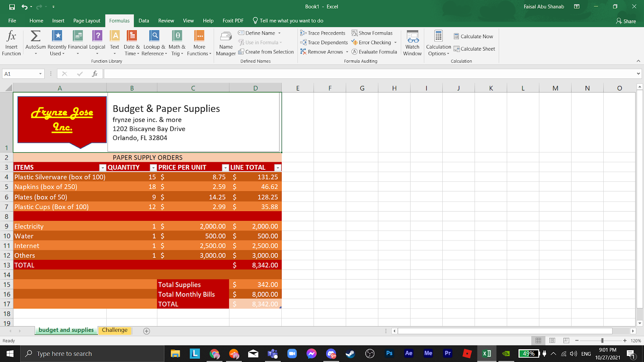Viewport: 644px width, 362px height.
Task: Click the Undo icon
Action: (x=25, y=7)
